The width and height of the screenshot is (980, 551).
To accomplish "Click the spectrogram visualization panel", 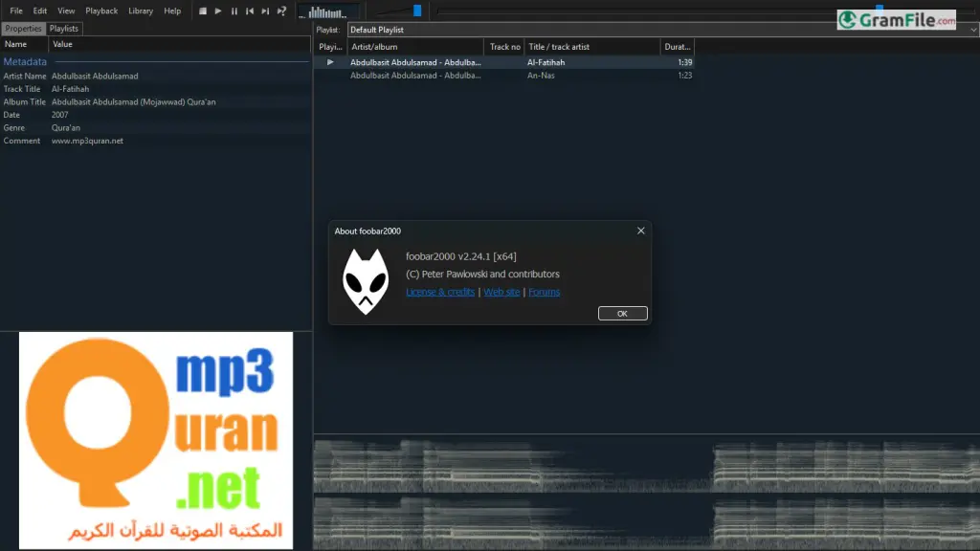I will [647, 494].
